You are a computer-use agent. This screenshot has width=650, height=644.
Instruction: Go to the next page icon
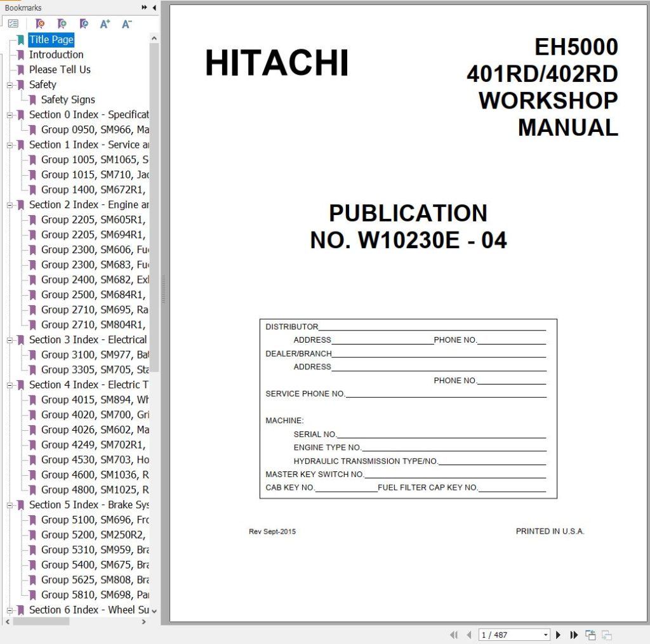coord(558,634)
